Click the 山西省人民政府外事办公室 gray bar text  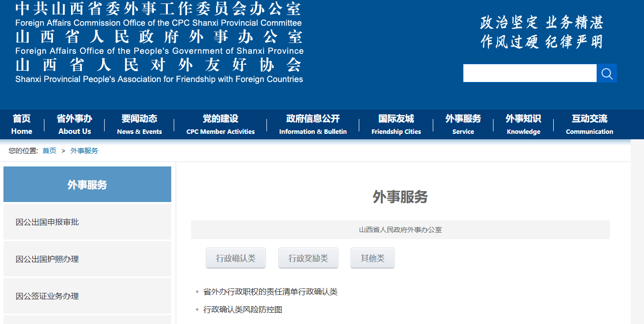click(400, 230)
